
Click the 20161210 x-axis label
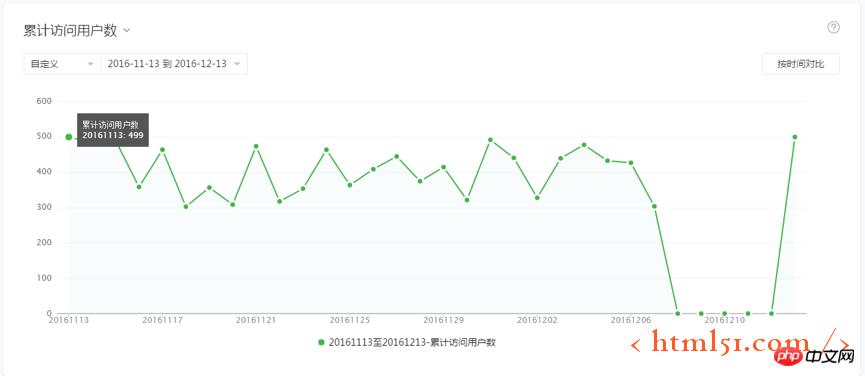point(724,320)
